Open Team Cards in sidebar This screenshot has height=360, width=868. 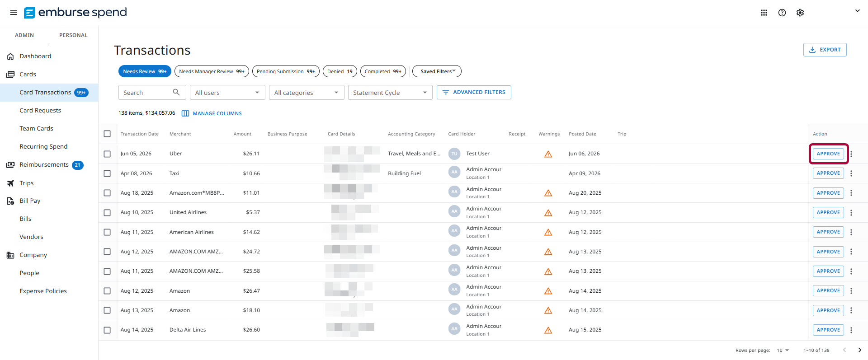[36, 128]
